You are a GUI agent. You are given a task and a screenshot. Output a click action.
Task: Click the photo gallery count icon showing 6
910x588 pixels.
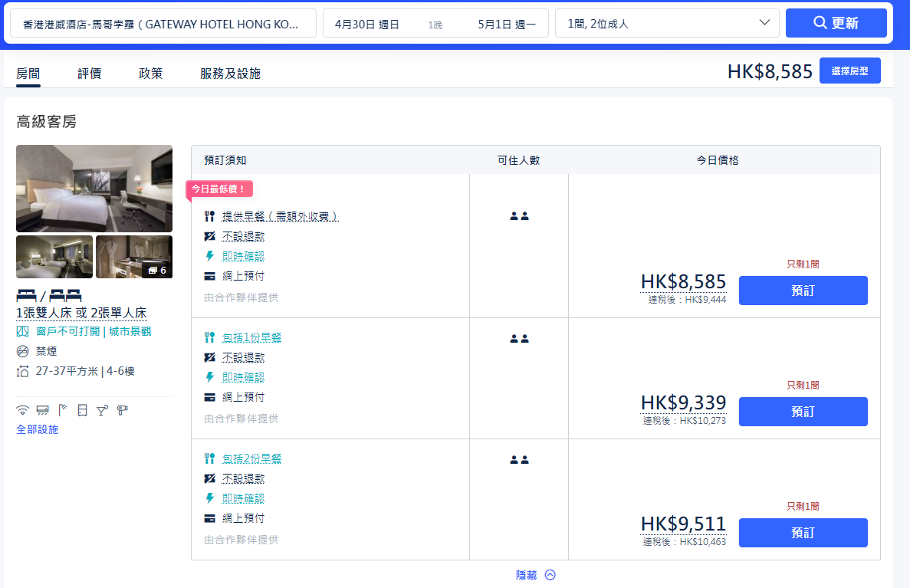(157, 270)
